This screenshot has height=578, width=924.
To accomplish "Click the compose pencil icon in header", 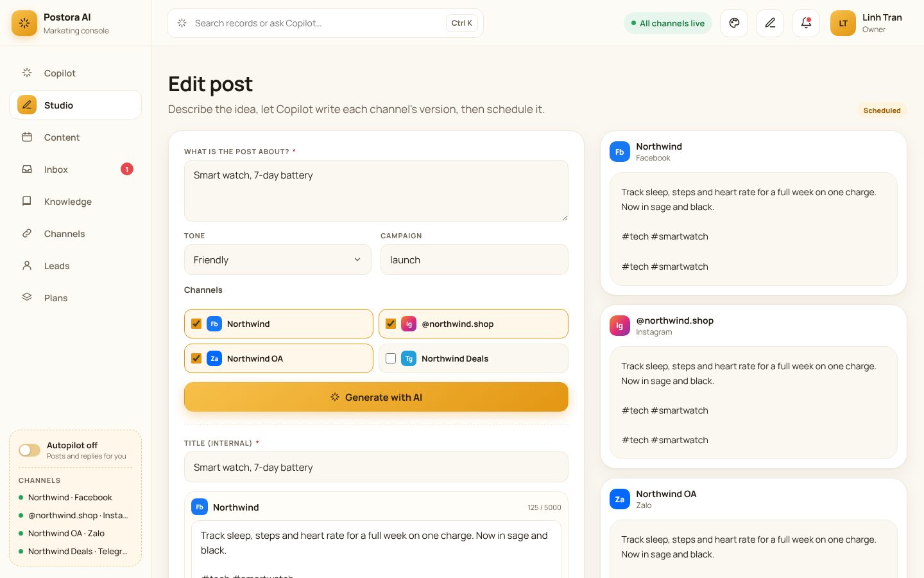I will pyautogui.click(x=770, y=23).
